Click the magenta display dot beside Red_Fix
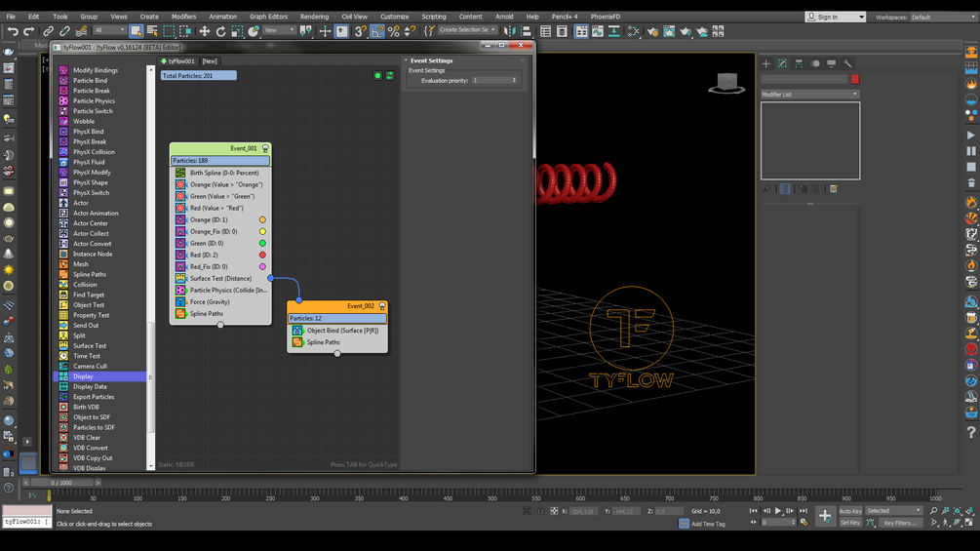 pos(262,267)
